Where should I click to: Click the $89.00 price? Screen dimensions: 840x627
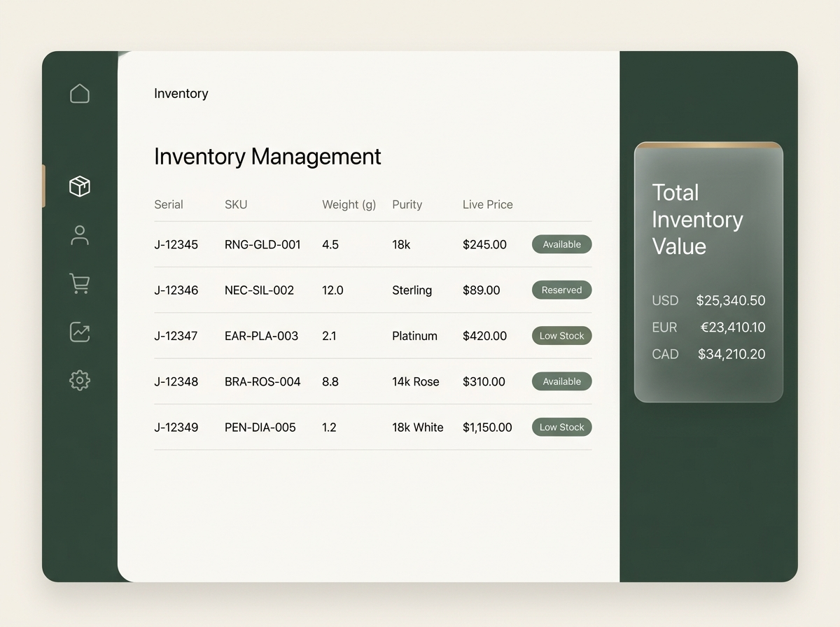482,290
